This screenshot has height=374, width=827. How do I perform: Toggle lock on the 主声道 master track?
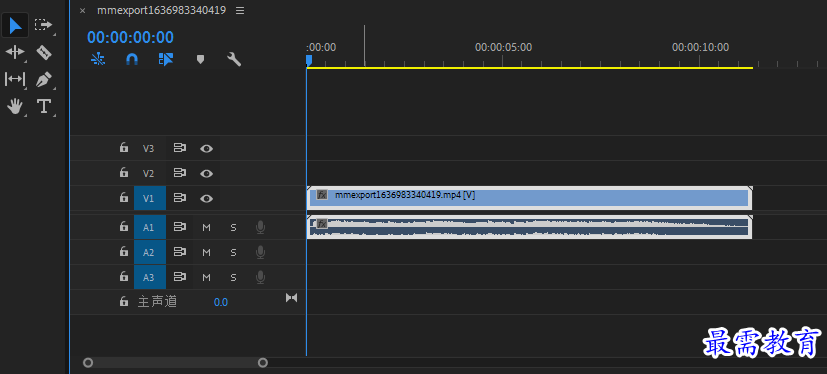point(124,302)
